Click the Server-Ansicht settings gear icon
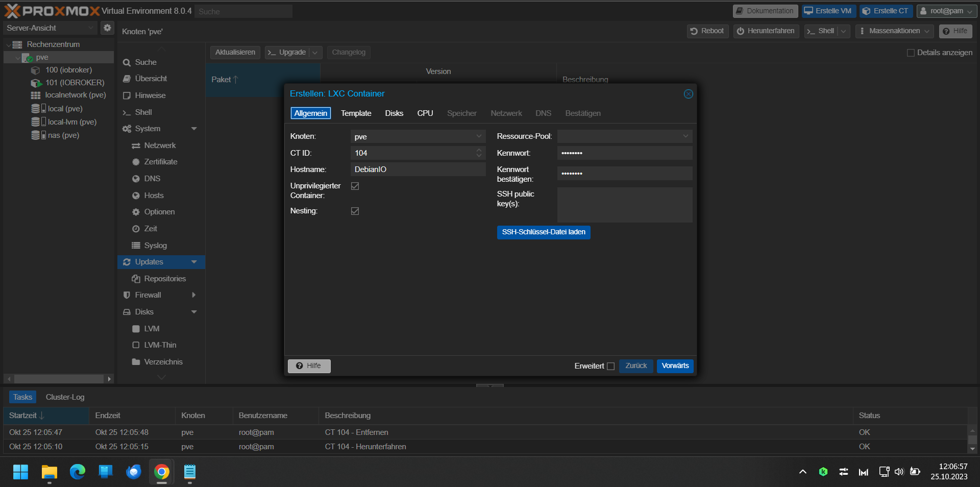Screen dimensions: 980x487 click(107, 28)
